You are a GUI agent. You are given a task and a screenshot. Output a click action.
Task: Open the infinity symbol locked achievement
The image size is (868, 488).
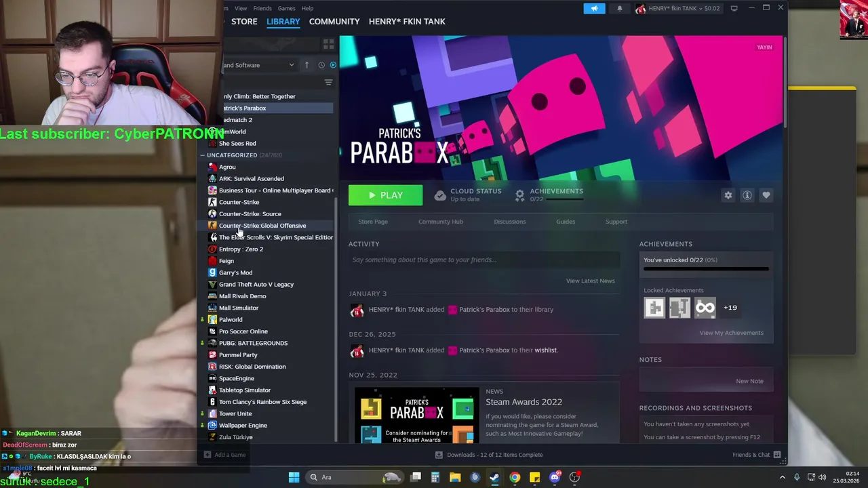coord(705,308)
